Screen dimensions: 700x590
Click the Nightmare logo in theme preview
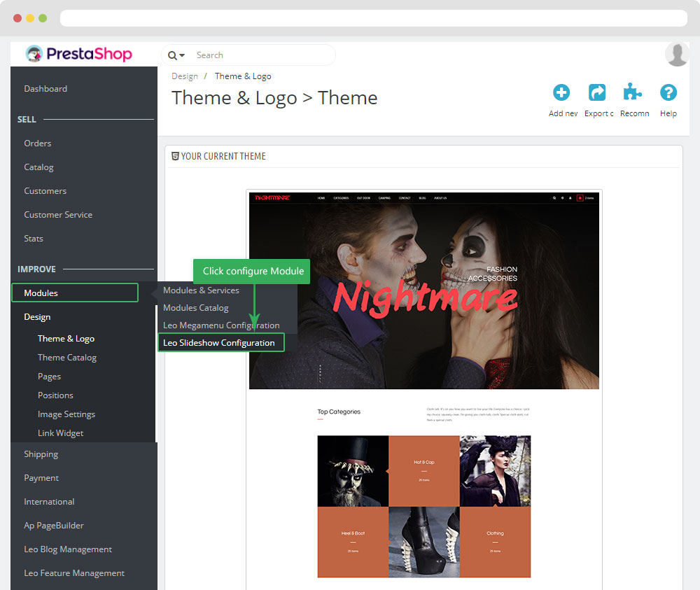pyautogui.click(x=272, y=197)
